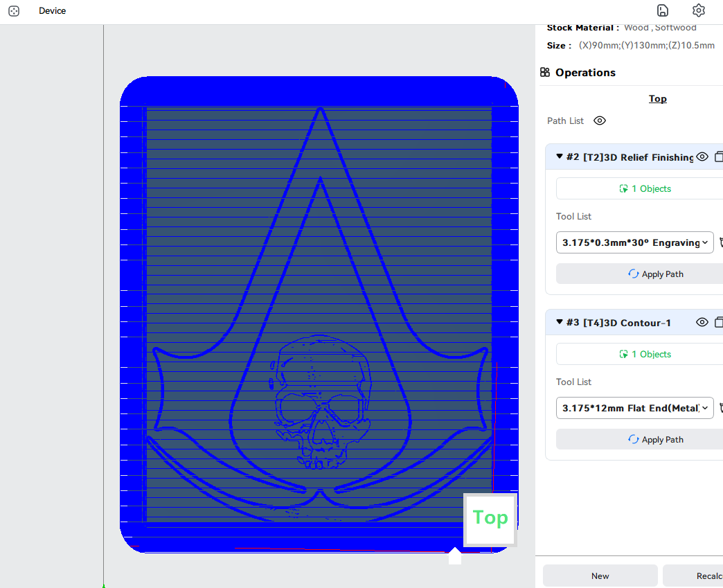The height and width of the screenshot is (588, 723).
Task: Click the white home arrow below view cube
Action: (x=455, y=556)
